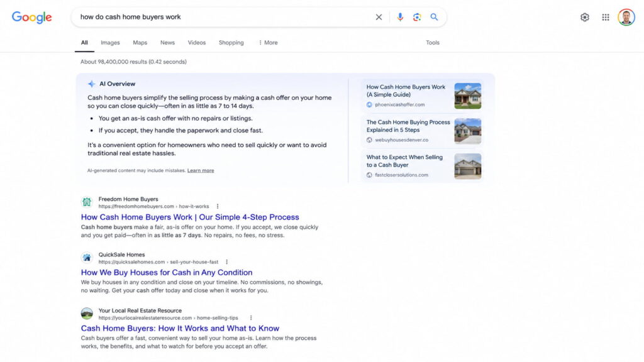Open three-dot menu for Your Local Real Estate Resource

tap(251, 317)
